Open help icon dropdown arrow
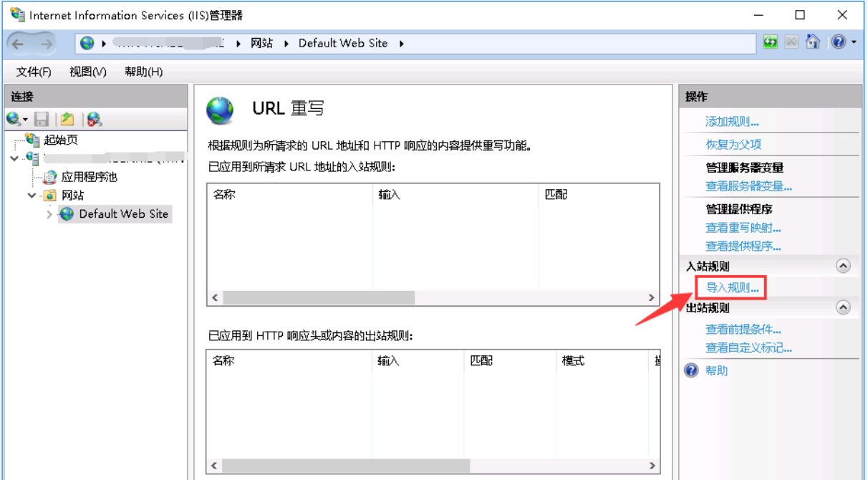 pyautogui.click(x=854, y=43)
